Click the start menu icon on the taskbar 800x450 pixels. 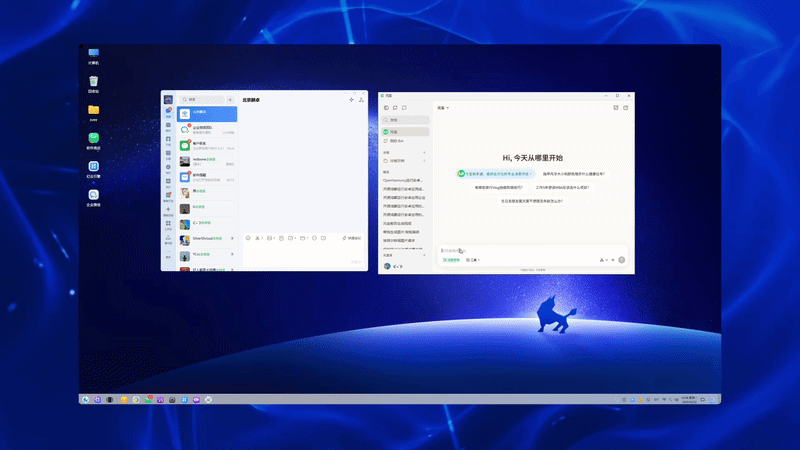[85, 399]
